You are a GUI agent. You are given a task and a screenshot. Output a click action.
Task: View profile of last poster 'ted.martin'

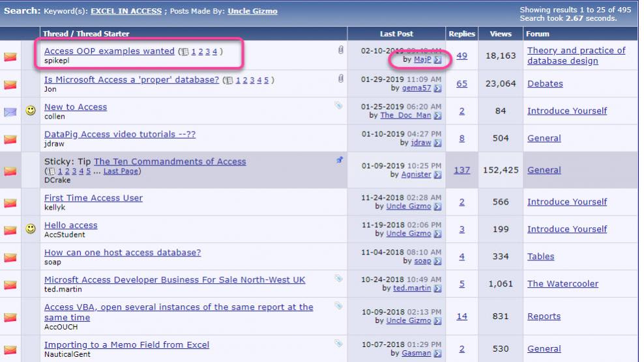pyautogui.click(x=412, y=288)
